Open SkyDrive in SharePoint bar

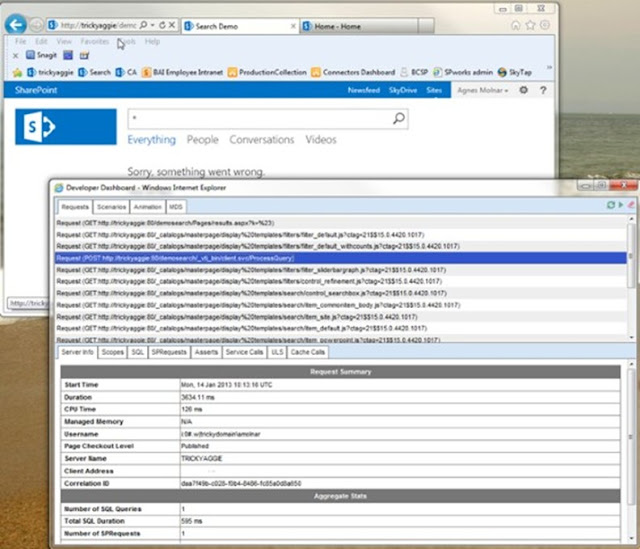coord(403,90)
